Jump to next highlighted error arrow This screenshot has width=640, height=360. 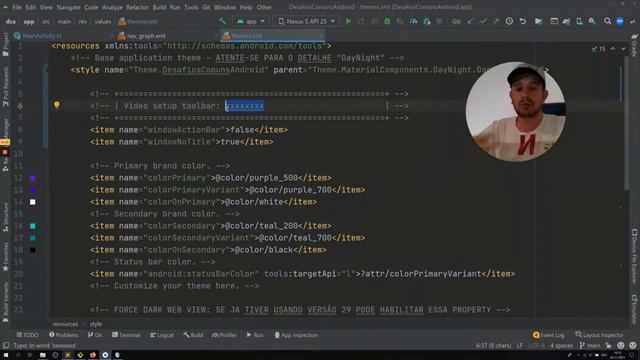tap(623, 49)
